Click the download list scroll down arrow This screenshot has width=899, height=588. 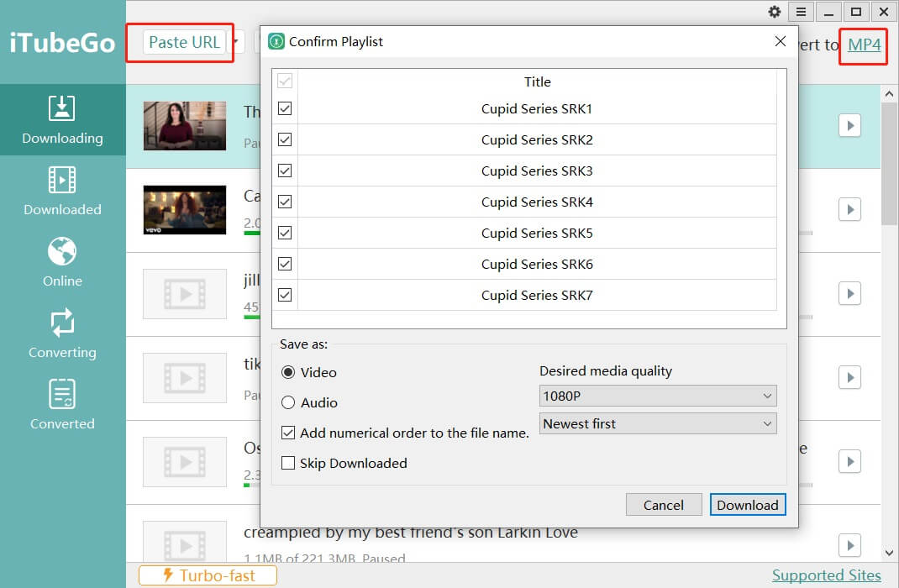tap(889, 553)
